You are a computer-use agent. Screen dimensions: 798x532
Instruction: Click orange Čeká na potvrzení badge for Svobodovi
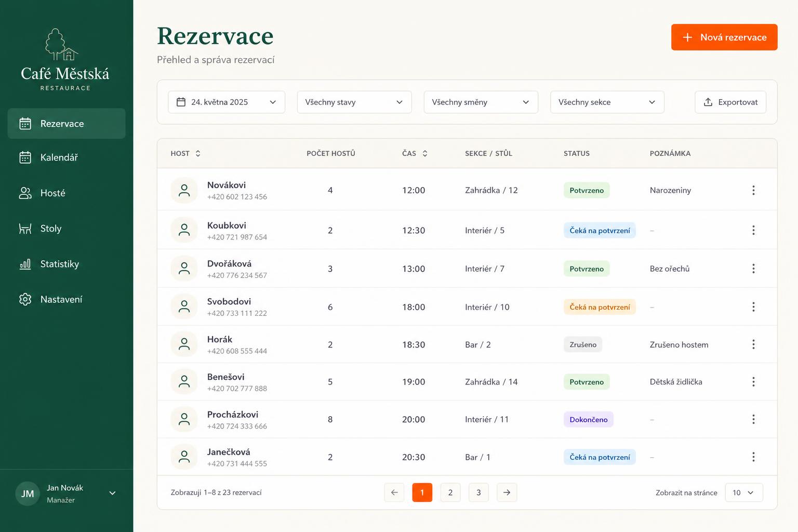[600, 307]
